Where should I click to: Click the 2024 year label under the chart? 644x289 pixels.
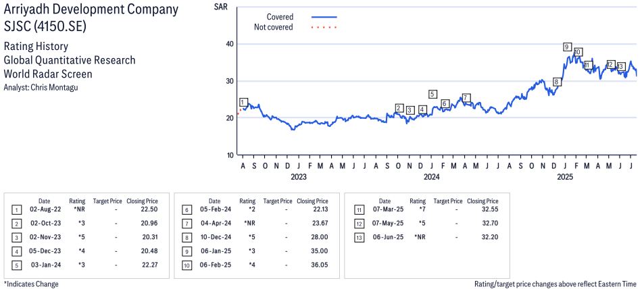pyautogui.click(x=432, y=177)
